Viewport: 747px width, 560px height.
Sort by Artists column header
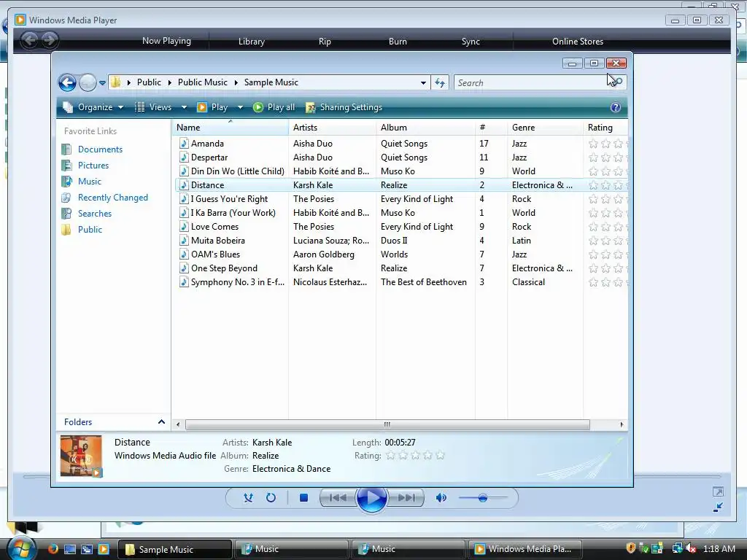pyautogui.click(x=332, y=127)
